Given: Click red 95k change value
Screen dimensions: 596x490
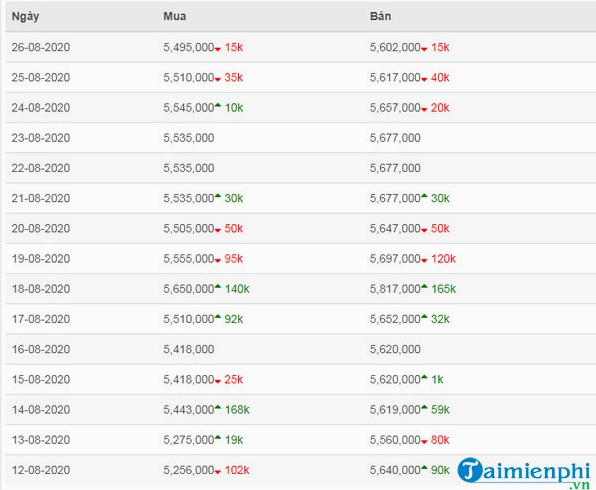Looking at the screenshot, I should (234, 259).
